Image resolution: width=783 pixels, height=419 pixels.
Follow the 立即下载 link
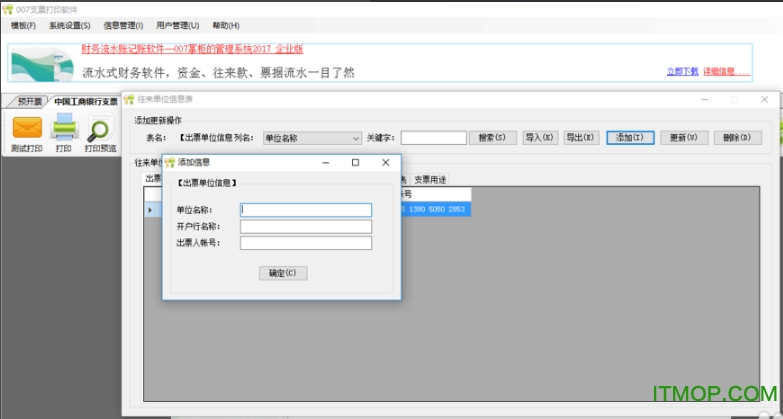[x=681, y=71]
